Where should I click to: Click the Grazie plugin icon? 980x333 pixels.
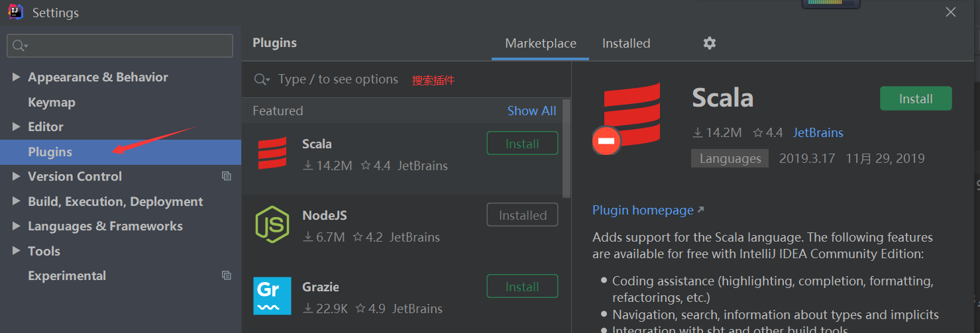272,296
